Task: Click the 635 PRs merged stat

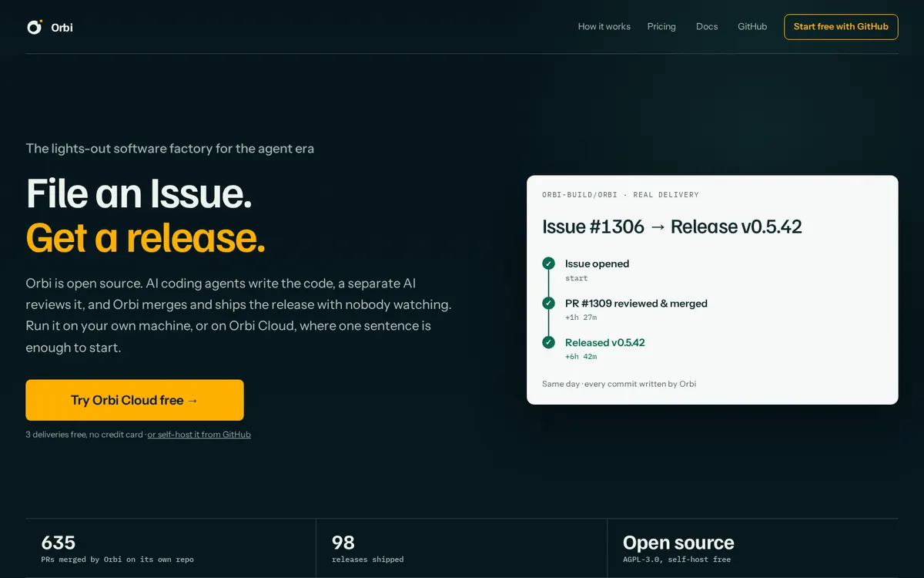Action: click(x=170, y=548)
